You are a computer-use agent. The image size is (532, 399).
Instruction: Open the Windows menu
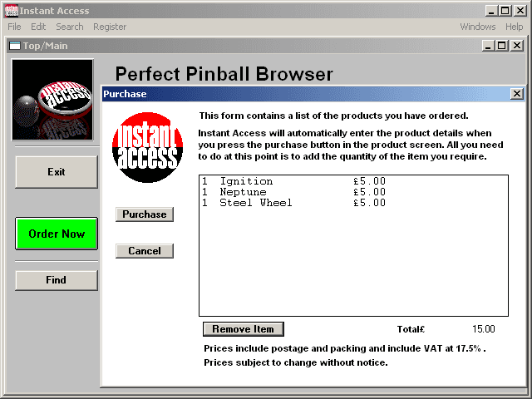[x=478, y=27]
